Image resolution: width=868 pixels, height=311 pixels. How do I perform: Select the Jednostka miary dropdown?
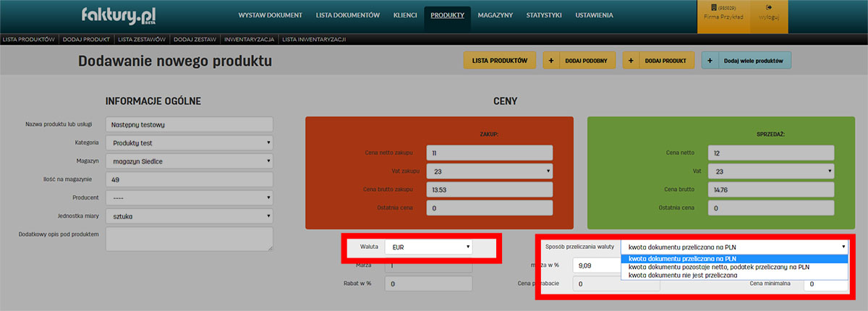(x=190, y=216)
